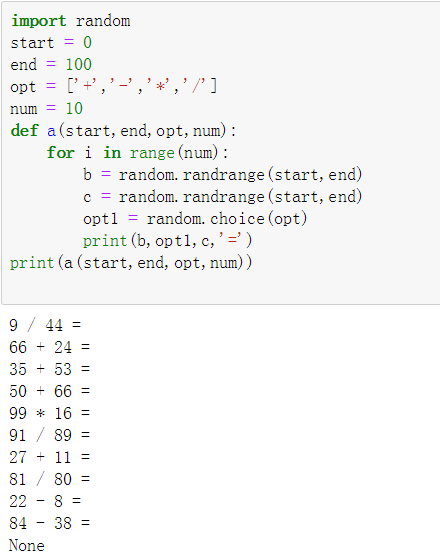Click output line '66 + 24 ='

[50, 347]
